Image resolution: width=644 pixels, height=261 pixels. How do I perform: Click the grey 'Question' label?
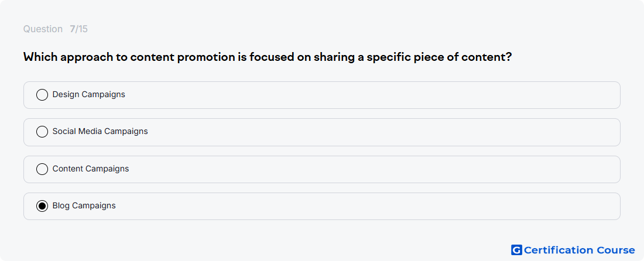coord(43,29)
